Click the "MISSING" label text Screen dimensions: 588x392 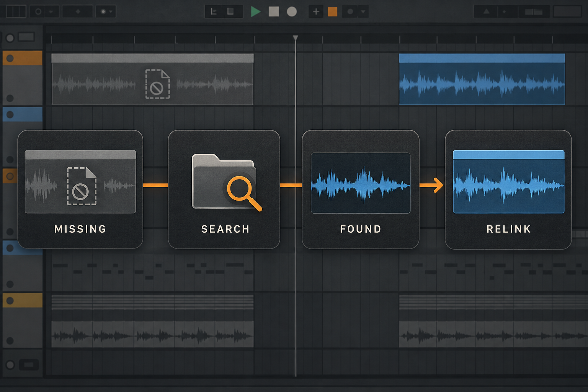(x=80, y=229)
